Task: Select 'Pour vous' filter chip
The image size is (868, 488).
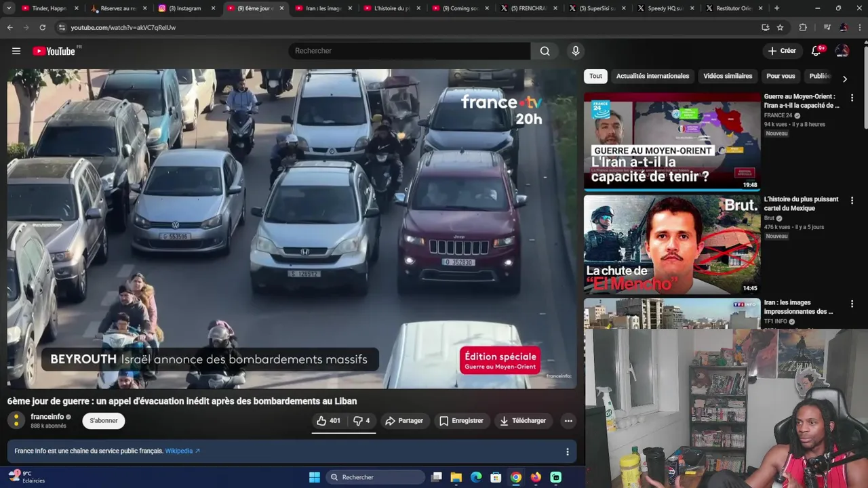Action: pos(781,76)
